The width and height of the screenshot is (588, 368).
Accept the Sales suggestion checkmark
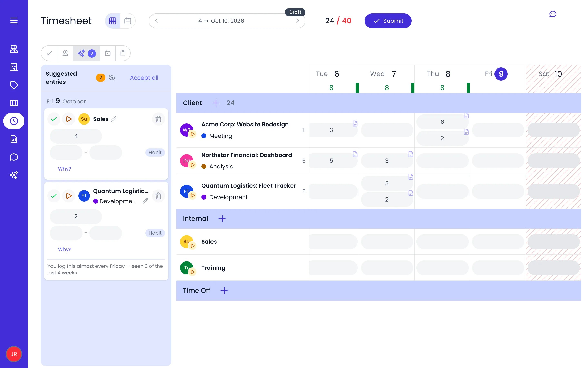(x=54, y=119)
